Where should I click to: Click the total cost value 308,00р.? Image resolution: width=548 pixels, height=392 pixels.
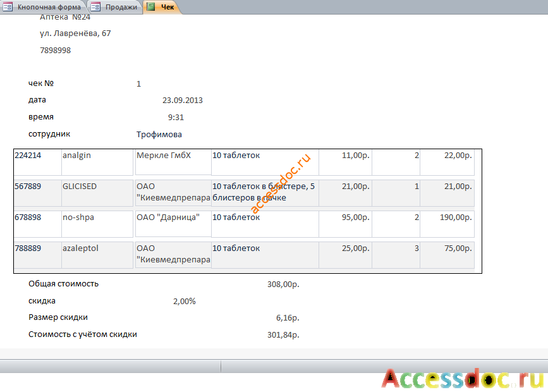click(283, 285)
